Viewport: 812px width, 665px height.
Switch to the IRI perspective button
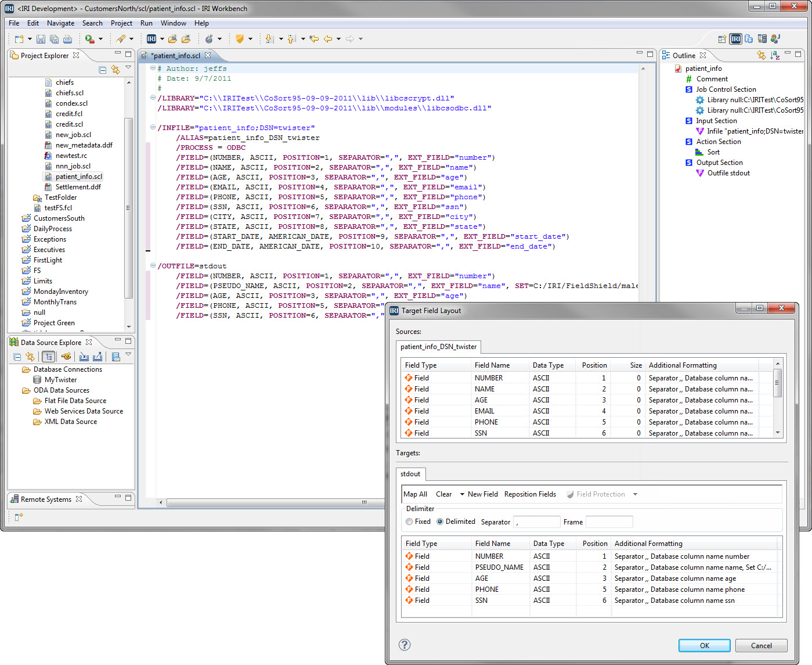(735, 39)
